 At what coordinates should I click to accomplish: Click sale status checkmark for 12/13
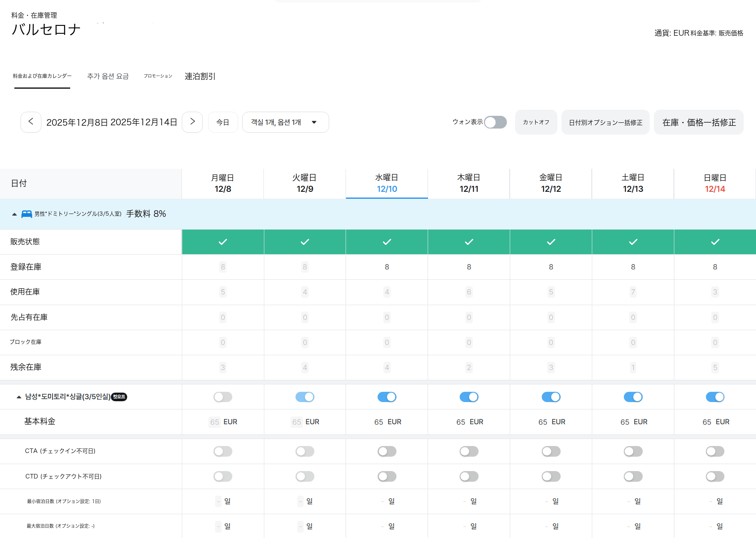pos(633,242)
